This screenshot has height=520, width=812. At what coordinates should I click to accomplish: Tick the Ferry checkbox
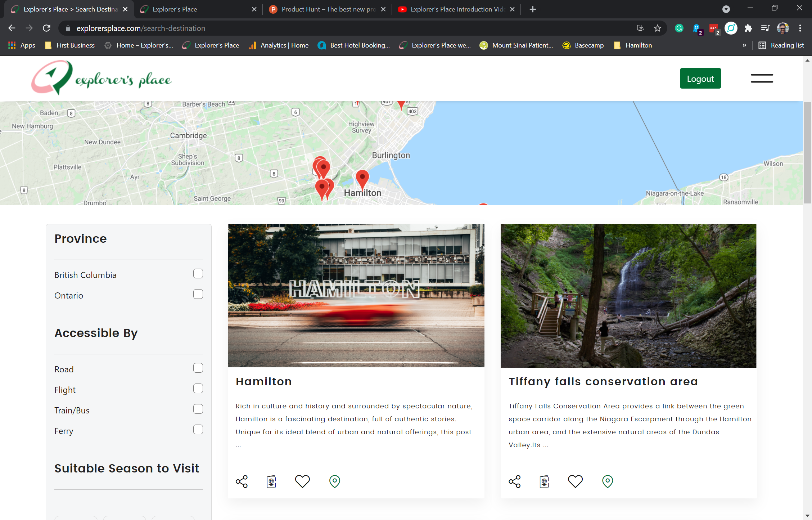(198, 430)
